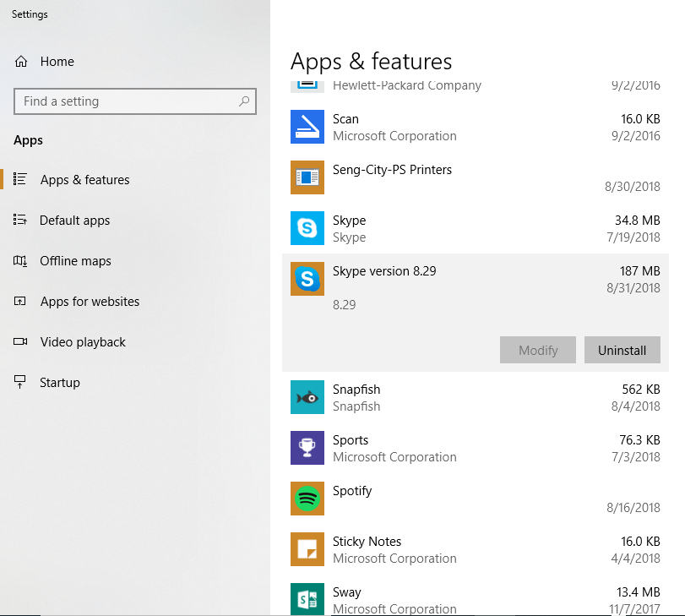Click the Spotify icon
The height and width of the screenshot is (616, 685).
[307, 499]
